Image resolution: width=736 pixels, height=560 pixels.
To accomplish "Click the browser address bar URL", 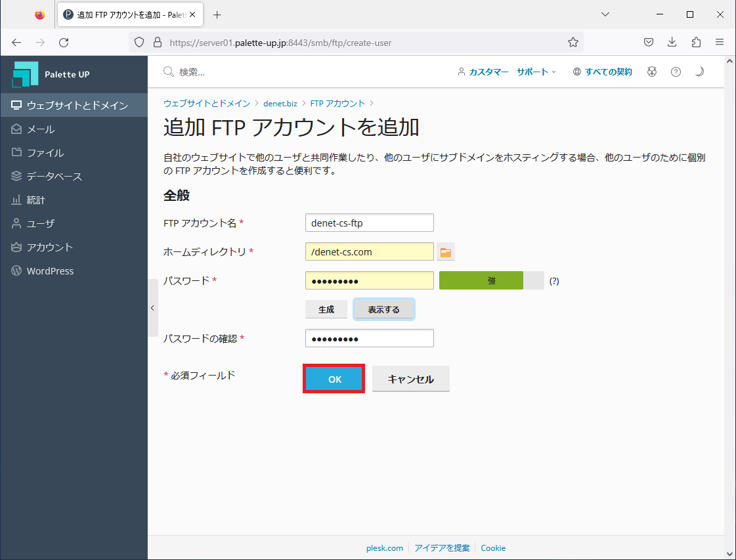I will click(280, 43).
